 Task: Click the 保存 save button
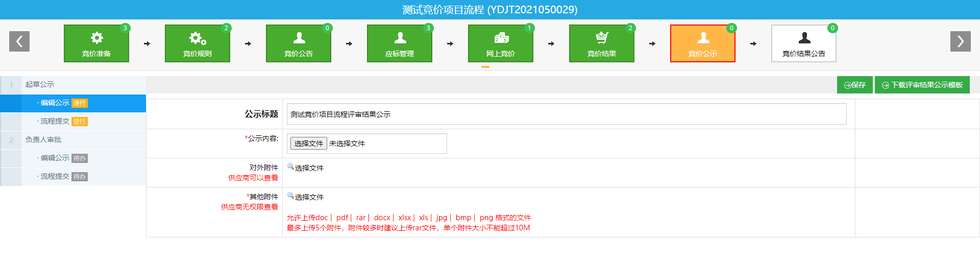pyautogui.click(x=855, y=85)
